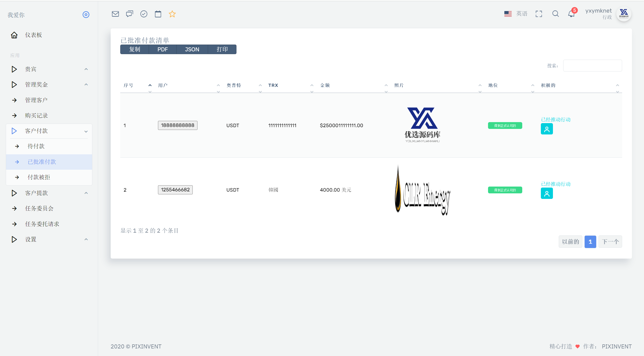The width and height of the screenshot is (644, 356).
Task: Click the checkmark todo icon
Action: [x=144, y=14]
